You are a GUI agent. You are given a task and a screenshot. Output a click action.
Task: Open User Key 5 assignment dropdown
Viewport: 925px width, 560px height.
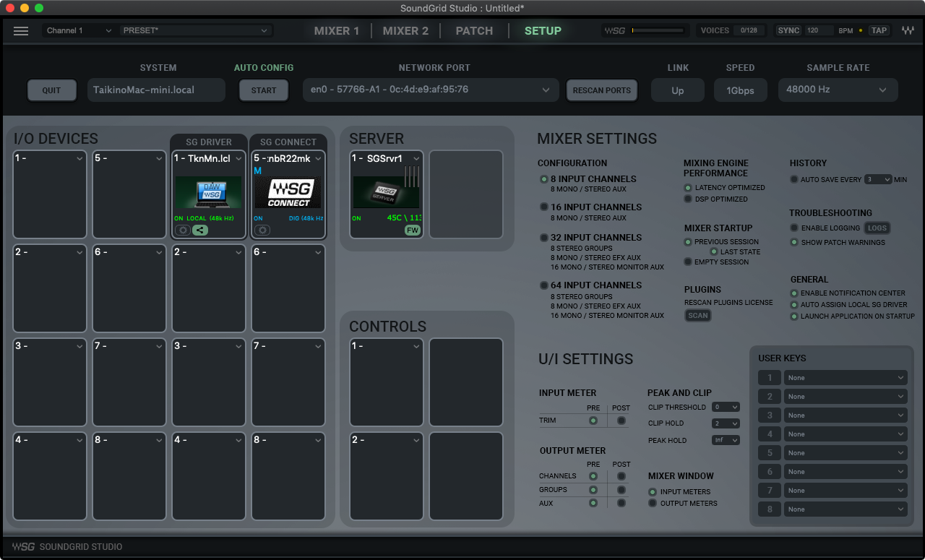846,453
